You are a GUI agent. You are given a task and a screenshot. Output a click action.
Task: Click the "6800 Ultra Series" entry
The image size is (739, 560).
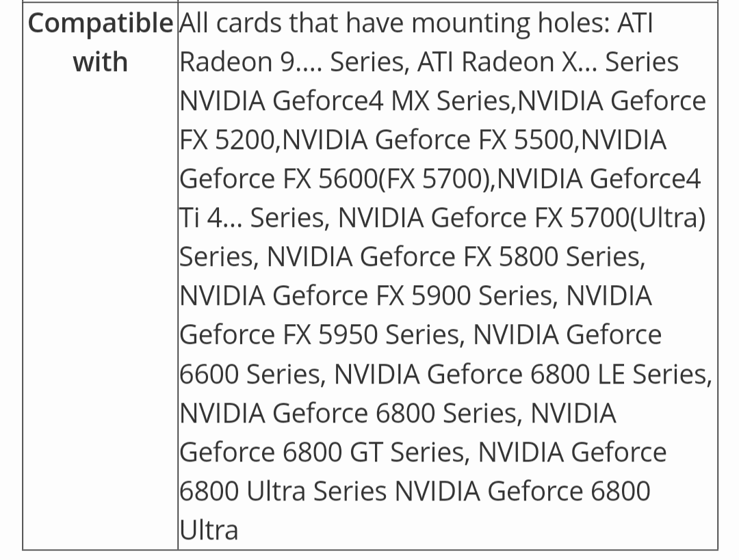[x=283, y=491]
